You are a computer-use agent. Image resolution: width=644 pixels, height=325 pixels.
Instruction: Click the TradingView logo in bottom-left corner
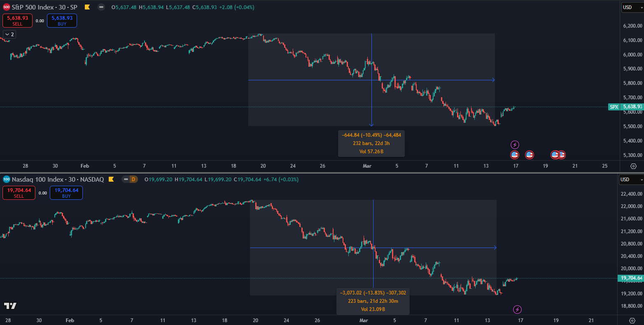tap(10, 306)
